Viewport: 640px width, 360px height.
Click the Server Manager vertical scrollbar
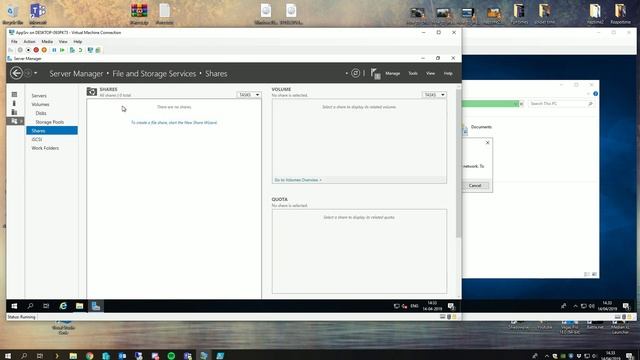coord(458,163)
